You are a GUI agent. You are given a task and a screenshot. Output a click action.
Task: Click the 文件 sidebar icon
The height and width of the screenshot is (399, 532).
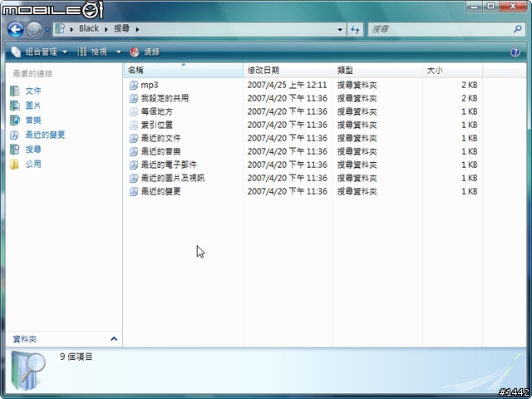(x=15, y=91)
